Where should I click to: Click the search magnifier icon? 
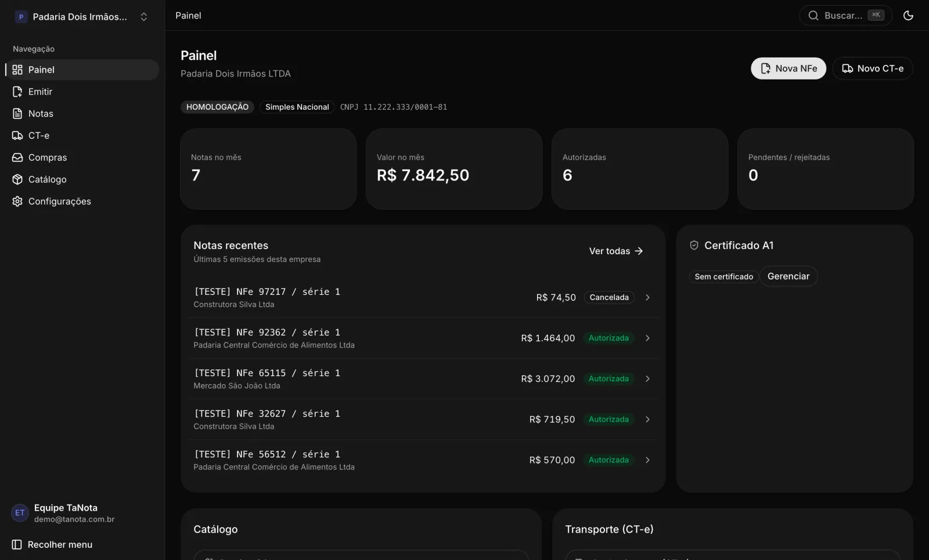pos(813,16)
